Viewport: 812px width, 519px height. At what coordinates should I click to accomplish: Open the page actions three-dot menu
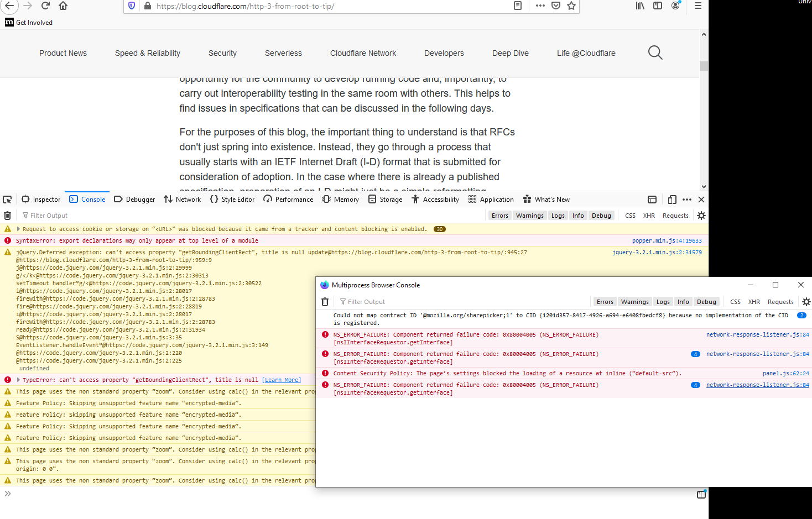(540, 6)
